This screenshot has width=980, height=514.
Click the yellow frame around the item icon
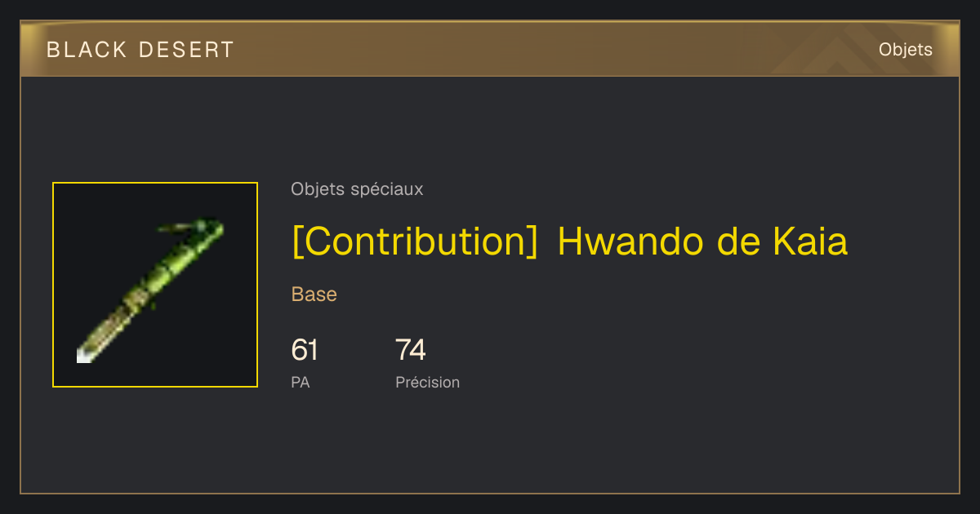[155, 183]
